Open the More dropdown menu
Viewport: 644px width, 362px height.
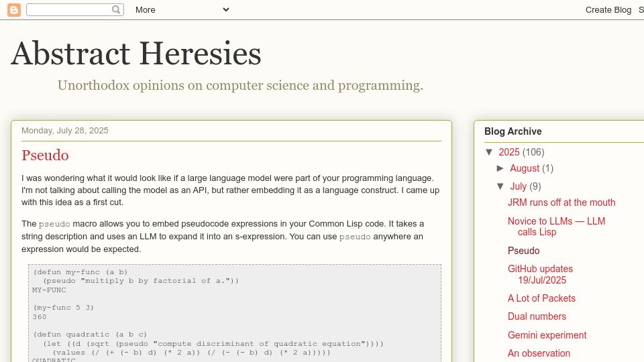tap(182, 10)
